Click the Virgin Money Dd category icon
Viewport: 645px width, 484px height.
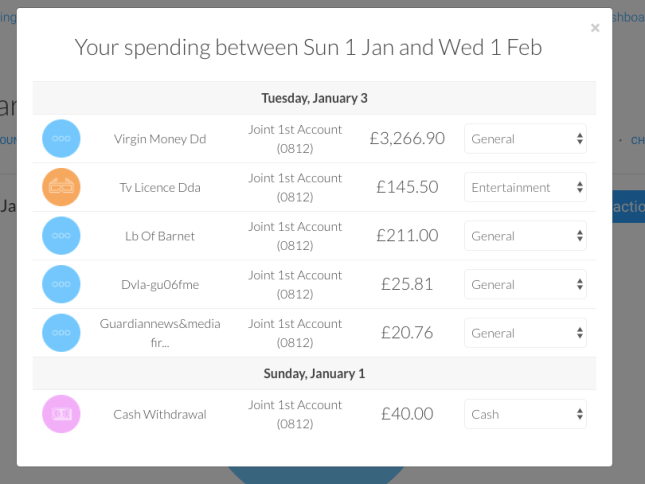point(61,139)
